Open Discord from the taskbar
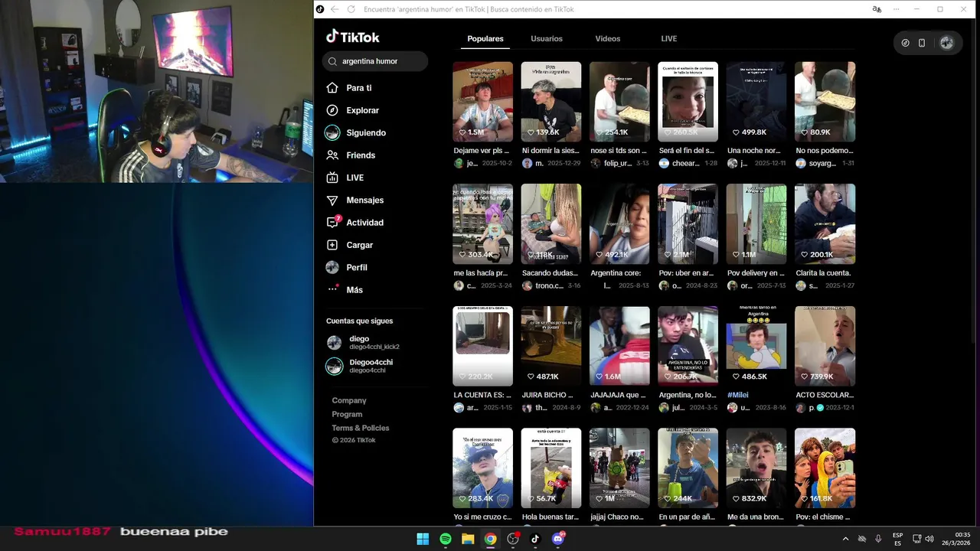Screen dimensions: 980x551 [558, 539]
